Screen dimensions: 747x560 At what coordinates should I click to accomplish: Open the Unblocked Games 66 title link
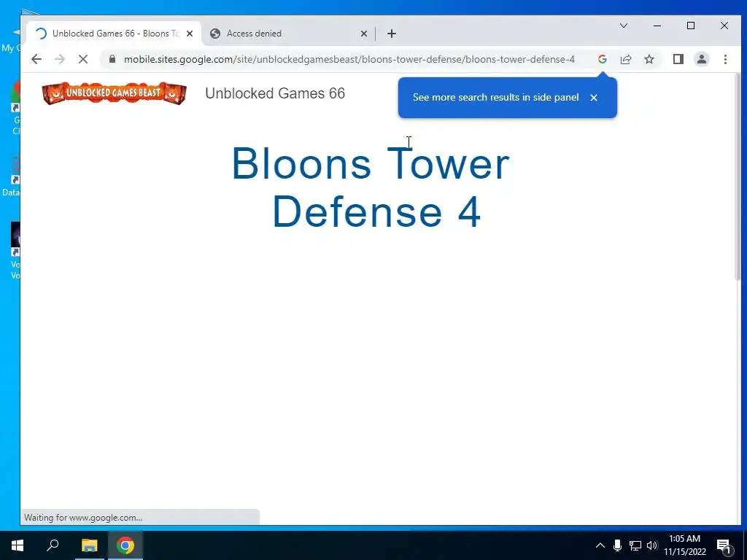[x=275, y=93]
